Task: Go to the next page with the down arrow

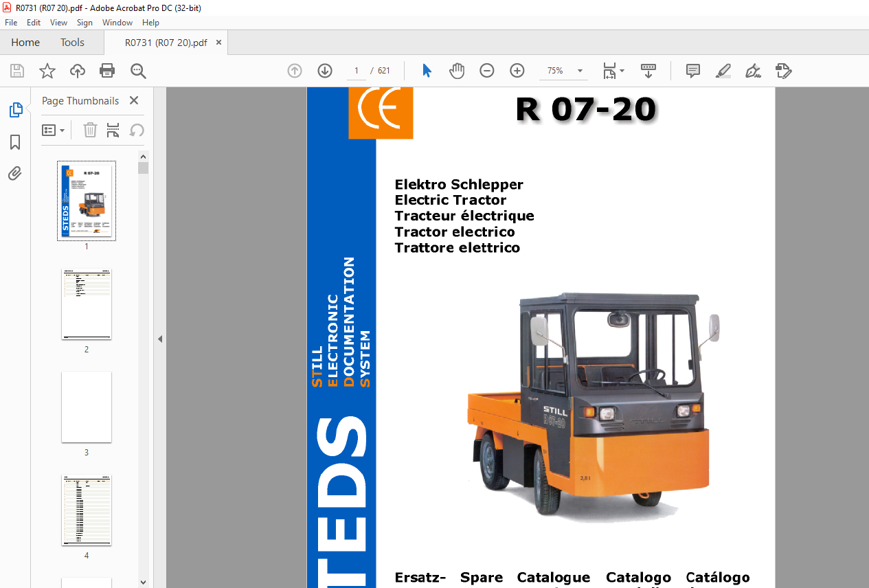Action: click(325, 71)
